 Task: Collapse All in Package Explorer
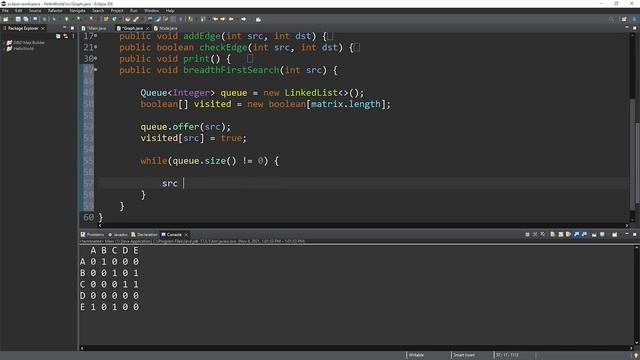58,36
